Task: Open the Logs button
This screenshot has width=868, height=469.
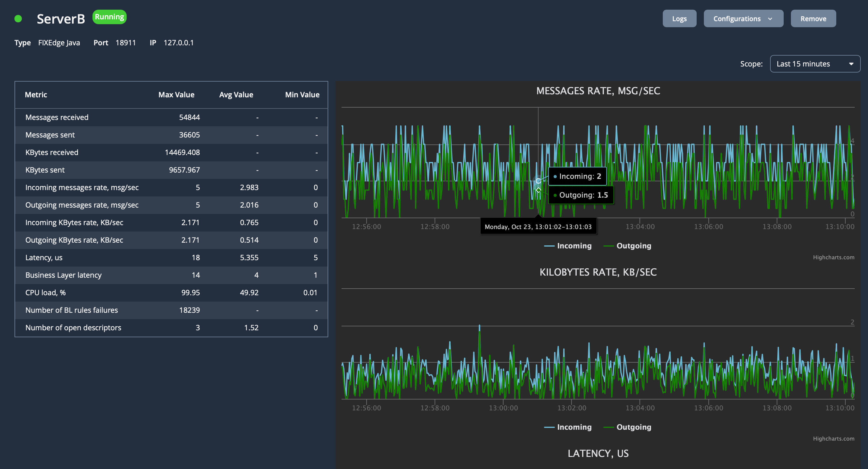Action: coord(679,19)
